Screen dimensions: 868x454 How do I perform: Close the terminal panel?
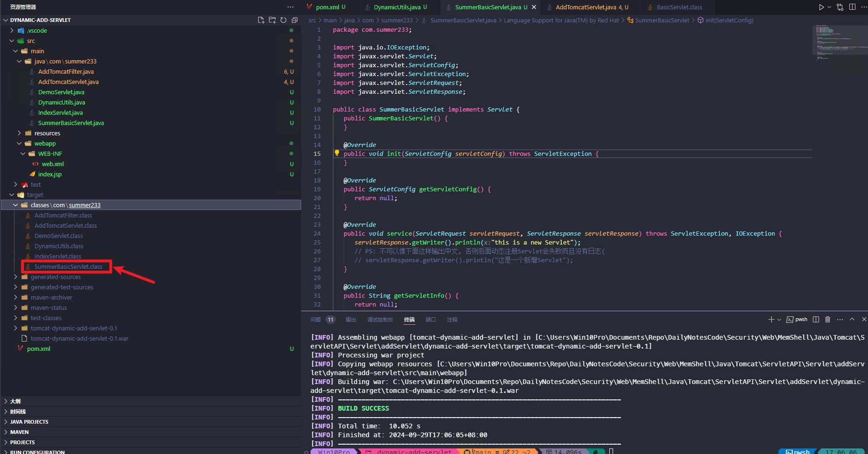864,320
